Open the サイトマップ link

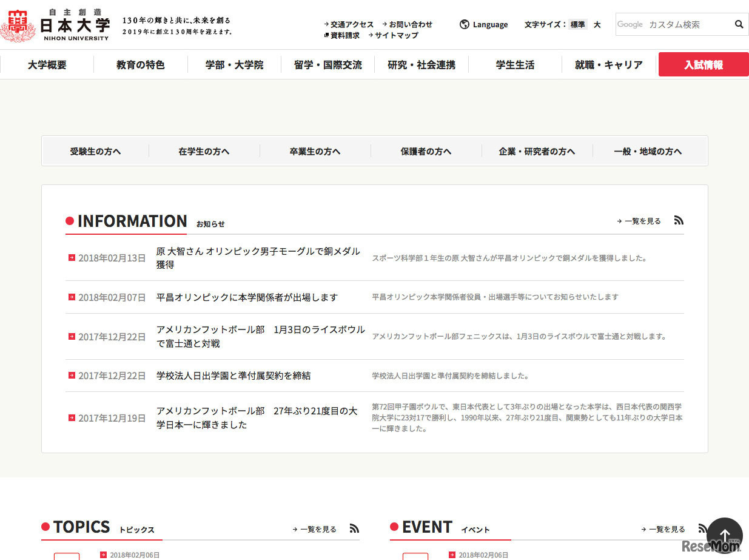(x=397, y=35)
